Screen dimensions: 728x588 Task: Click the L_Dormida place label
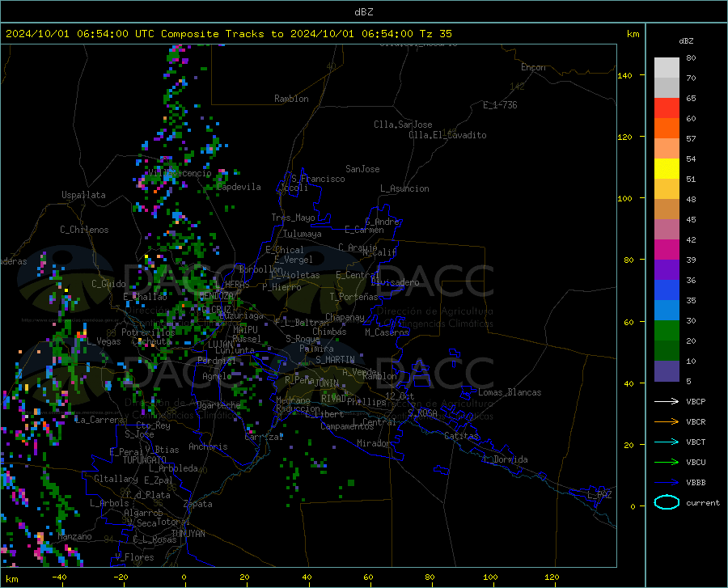(505, 459)
